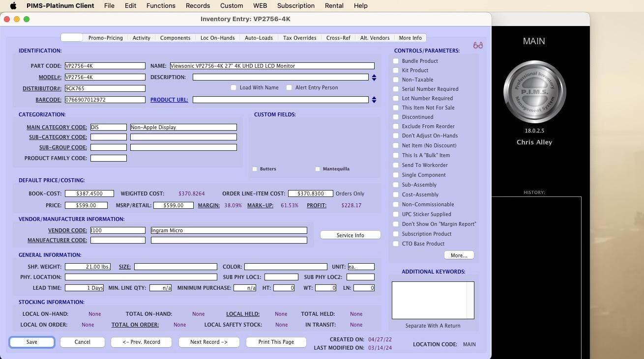
Task: Enable the Kit Product checkbox
Action: (x=396, y=70)
